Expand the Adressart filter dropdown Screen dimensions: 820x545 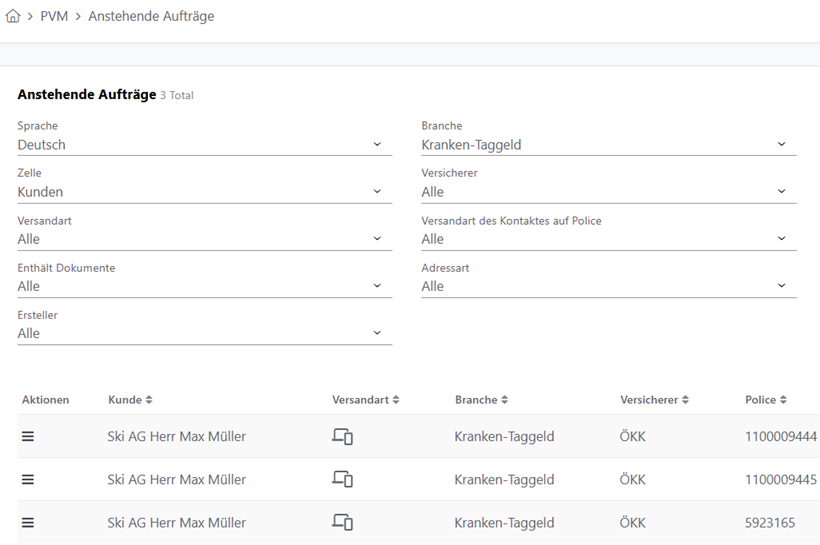(608, 286)
